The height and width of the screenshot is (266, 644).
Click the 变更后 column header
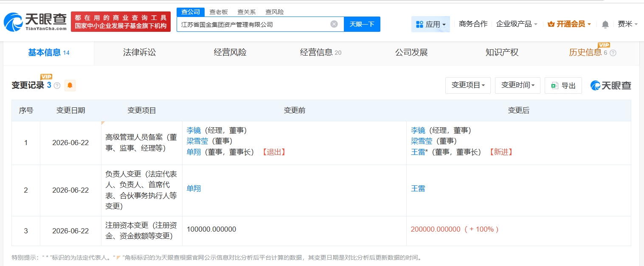tap(519, 110)
